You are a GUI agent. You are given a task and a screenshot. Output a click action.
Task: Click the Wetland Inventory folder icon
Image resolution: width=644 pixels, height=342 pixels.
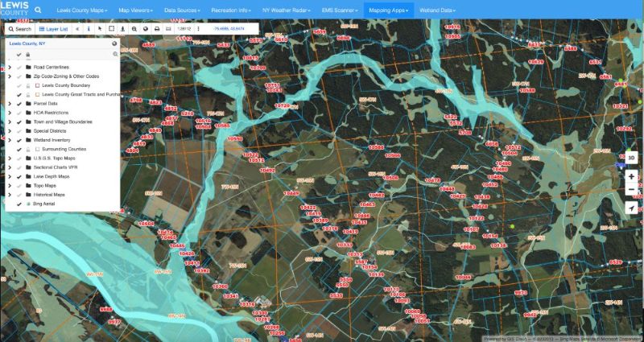[x=28, y=140]
